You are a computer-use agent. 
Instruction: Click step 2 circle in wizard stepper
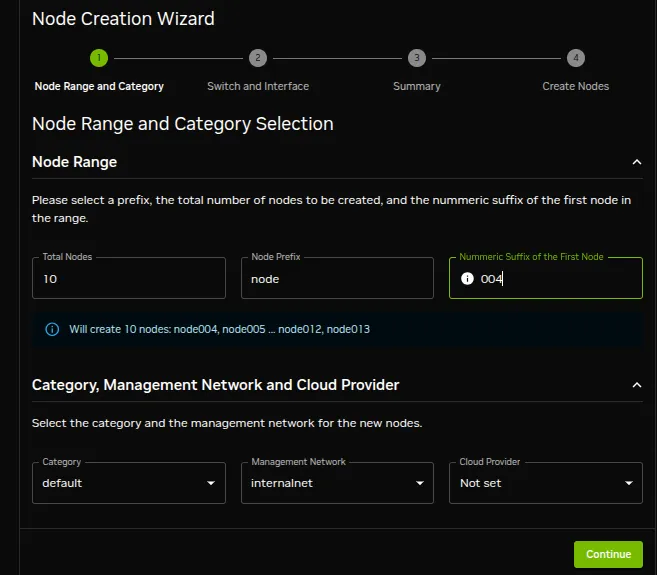coord(258,58)
